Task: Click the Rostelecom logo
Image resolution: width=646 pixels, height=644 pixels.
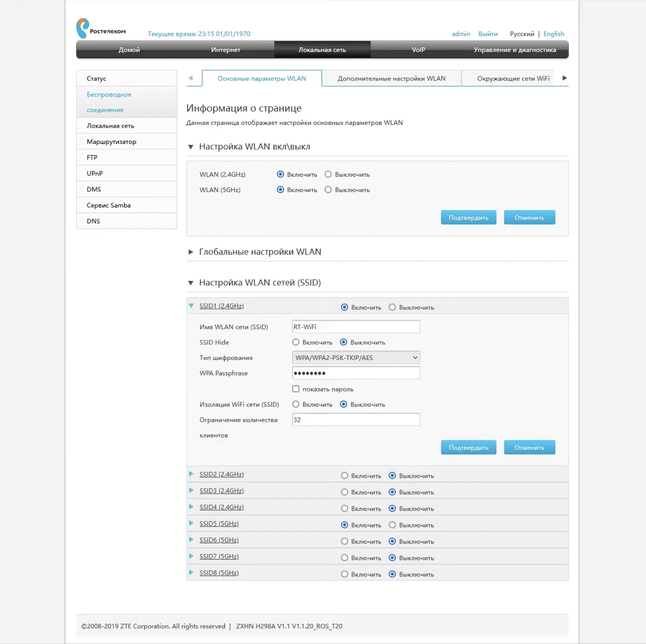Action: [x=101, y=29]
